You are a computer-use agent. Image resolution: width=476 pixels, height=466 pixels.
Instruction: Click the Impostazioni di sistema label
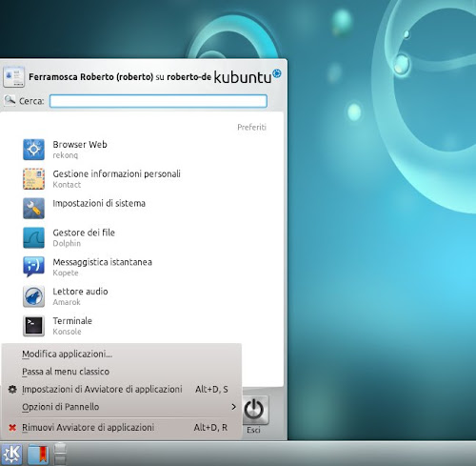pyautogui.click(x=99, y=203)
